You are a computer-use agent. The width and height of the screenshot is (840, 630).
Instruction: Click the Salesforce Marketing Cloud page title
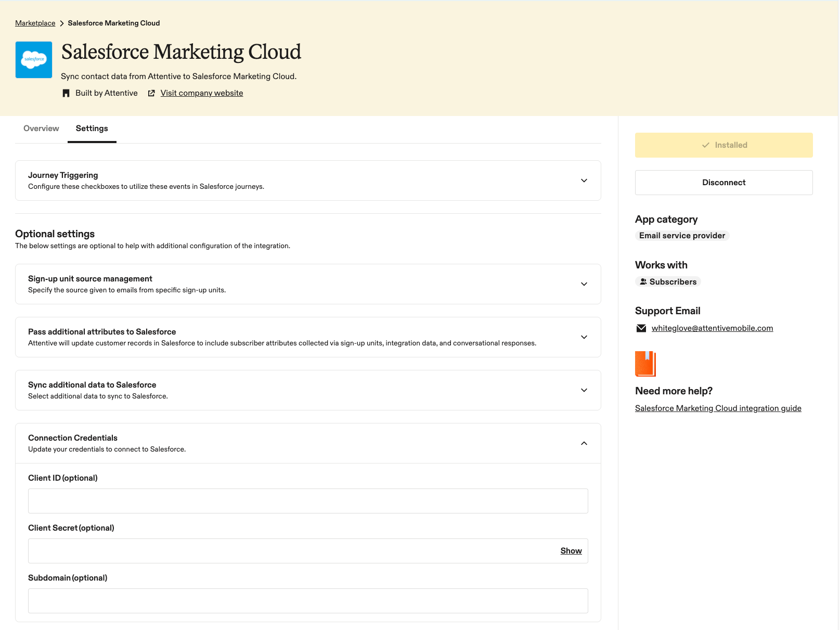(x=182, y=52)
